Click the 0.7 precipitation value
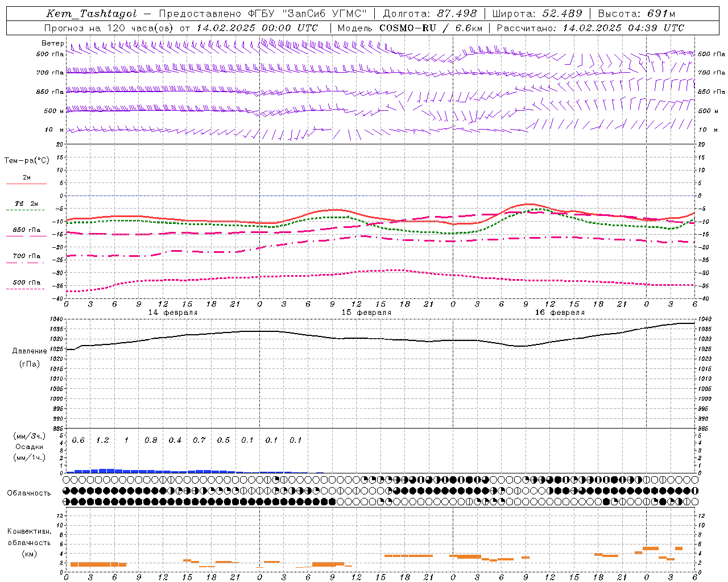728x582 pixels. (199, 440)
